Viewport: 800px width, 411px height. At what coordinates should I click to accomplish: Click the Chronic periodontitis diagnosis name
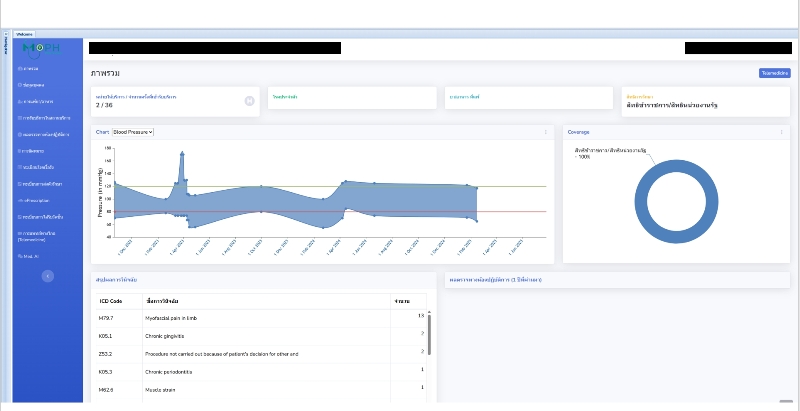(x=168, y=372)
